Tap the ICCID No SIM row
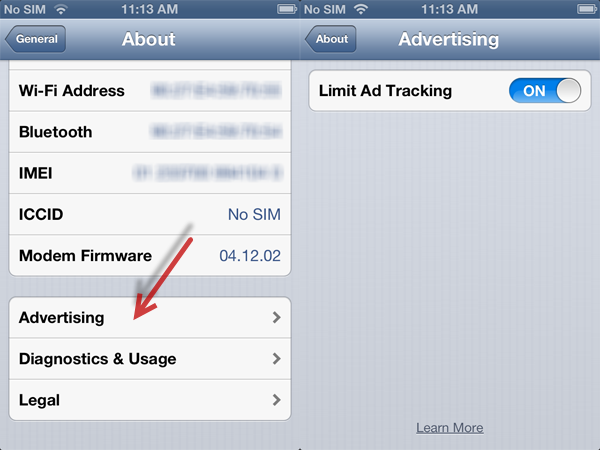Screen dimensions: 600x450 (150, 214)
